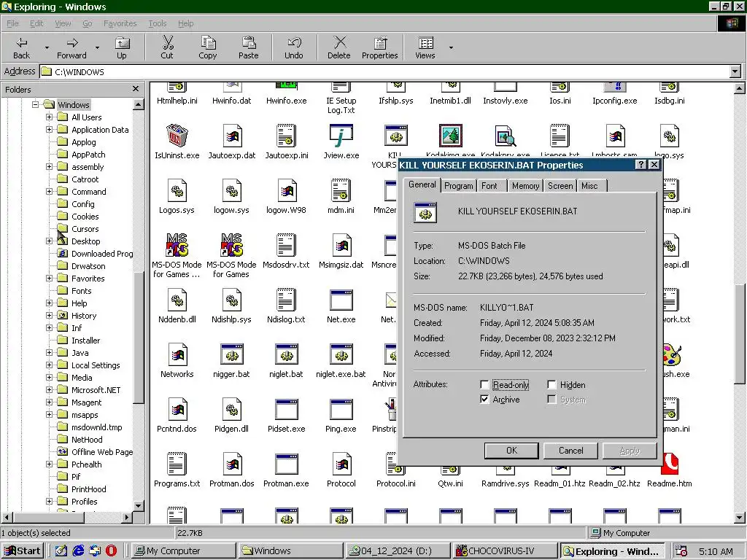Expand the Command folder node
Screen dimensions: 747x560
[x=49, y=192]
